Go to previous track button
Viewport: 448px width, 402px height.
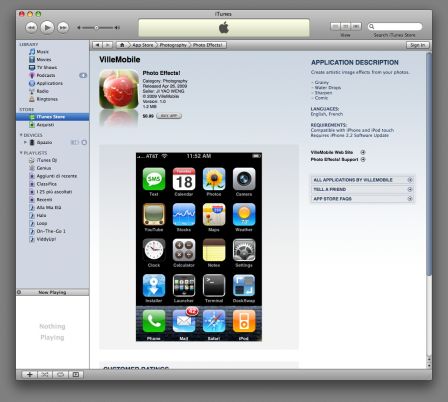(x=31, y=27)
